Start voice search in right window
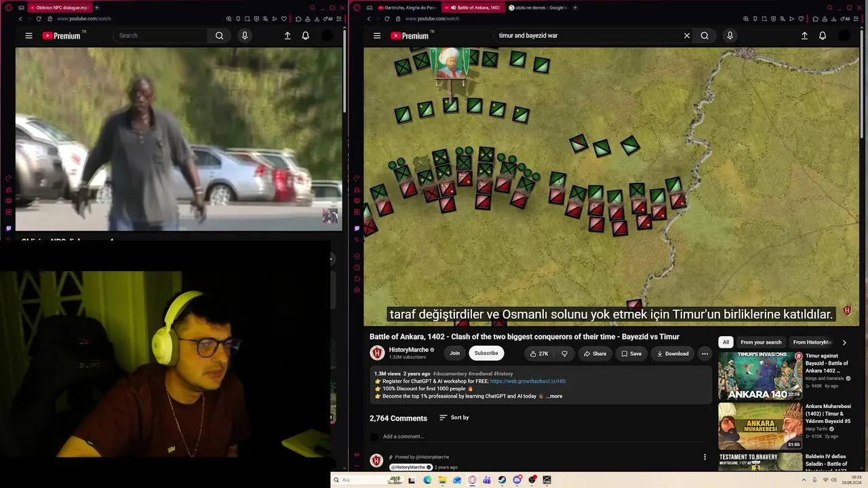Image resolution: width=868 pixels, height=488 pixels. point(730,36)
